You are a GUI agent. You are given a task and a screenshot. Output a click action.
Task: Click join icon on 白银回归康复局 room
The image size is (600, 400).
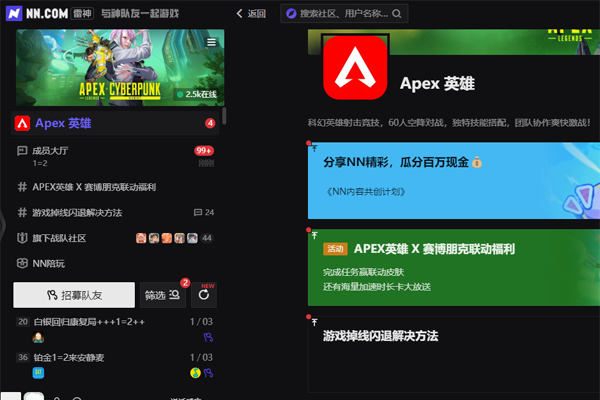coord(208,337)
